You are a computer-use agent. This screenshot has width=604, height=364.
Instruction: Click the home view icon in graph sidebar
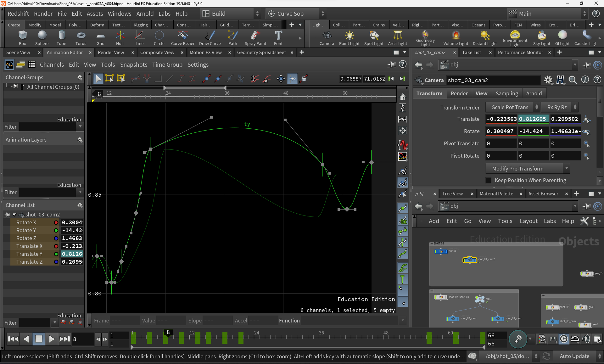pyautogui.click(x=403, y=97)
